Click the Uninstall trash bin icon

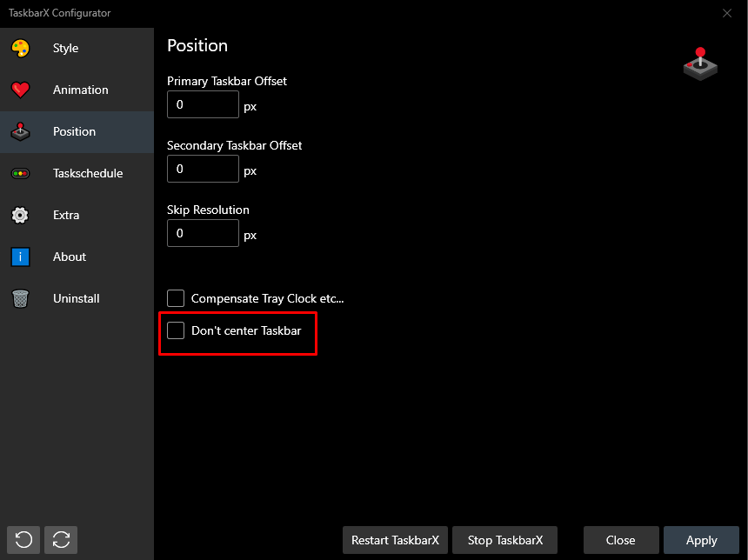point(20,298)
